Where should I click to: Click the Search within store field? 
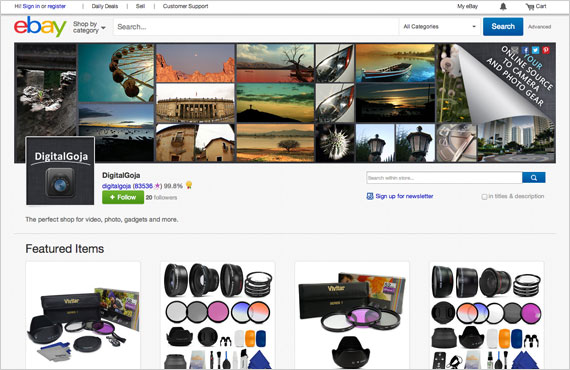444,178
